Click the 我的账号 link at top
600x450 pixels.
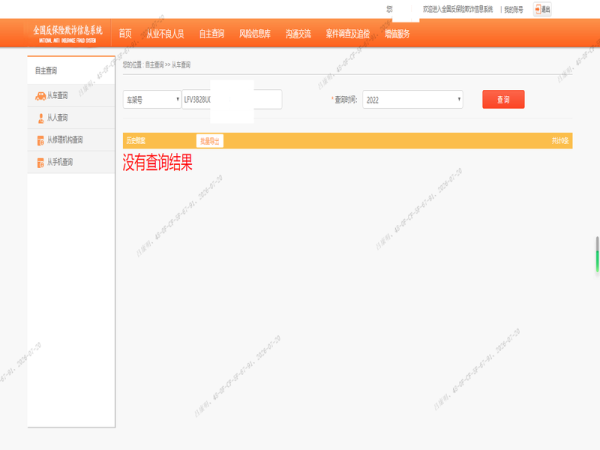514,10
